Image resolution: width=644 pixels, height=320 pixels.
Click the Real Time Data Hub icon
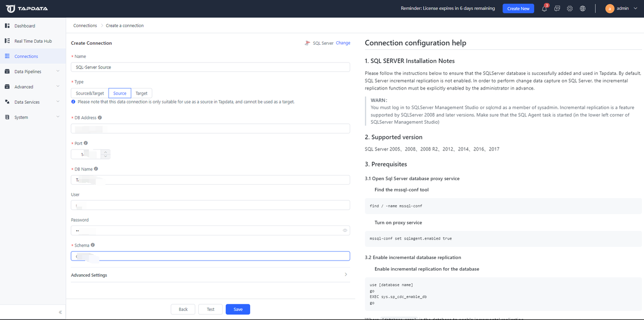click(7, 41)
